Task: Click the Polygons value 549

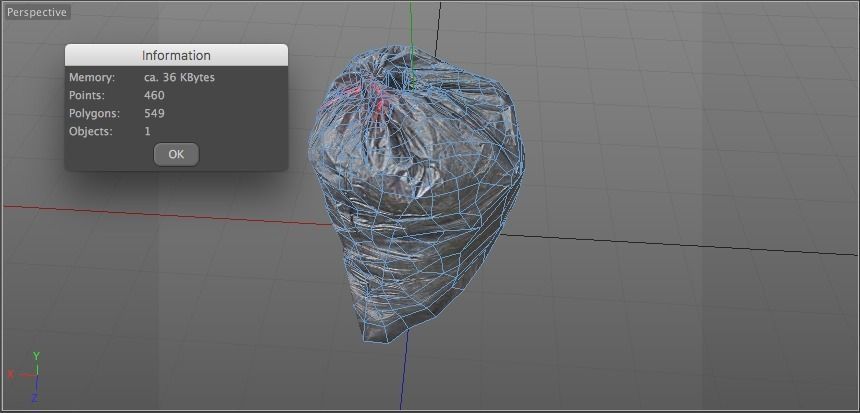Action: [154, 114]
